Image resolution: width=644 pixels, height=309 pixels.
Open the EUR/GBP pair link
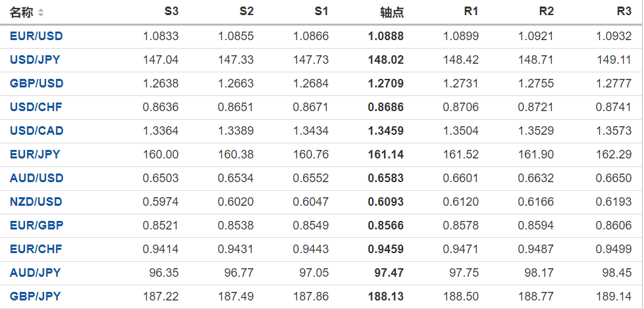[36, 226]
